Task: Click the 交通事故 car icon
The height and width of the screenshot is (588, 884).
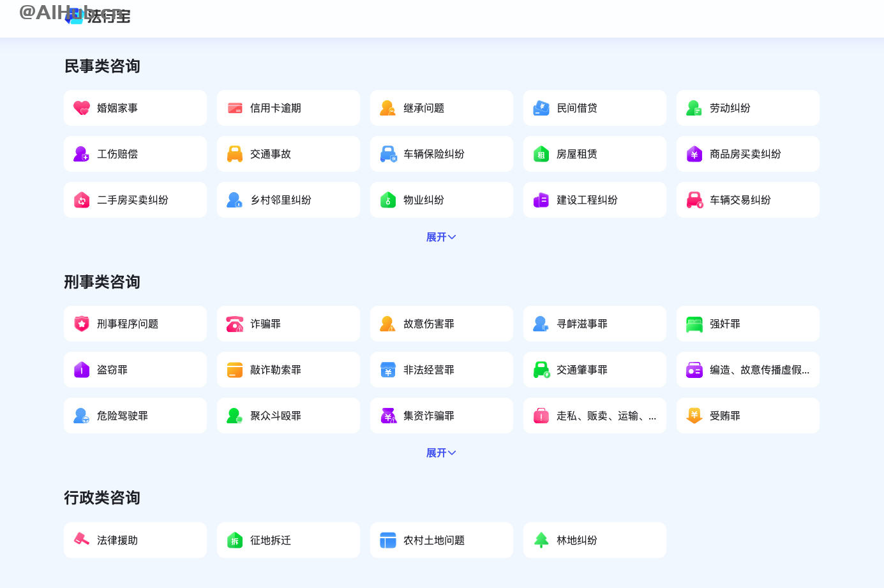Action: [x=235, y=154]
